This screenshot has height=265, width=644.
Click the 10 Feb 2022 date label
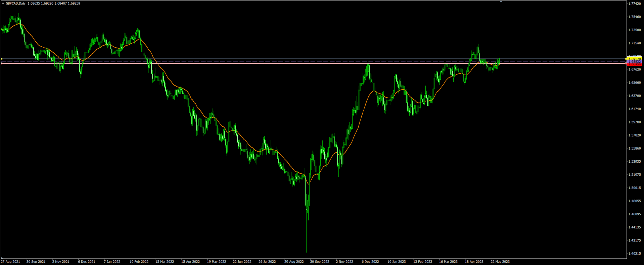pyautogui.click(x=139, y=262)
